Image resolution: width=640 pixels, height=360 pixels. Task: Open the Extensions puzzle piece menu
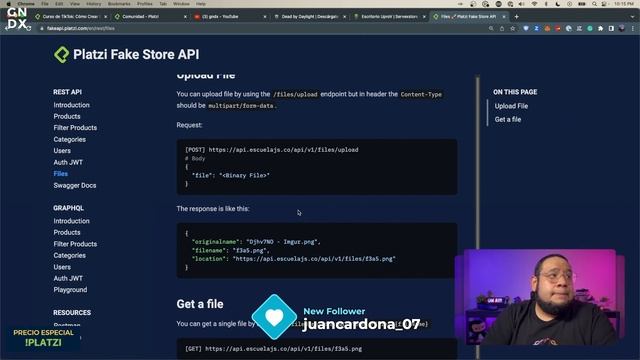(x=600, y=29)
